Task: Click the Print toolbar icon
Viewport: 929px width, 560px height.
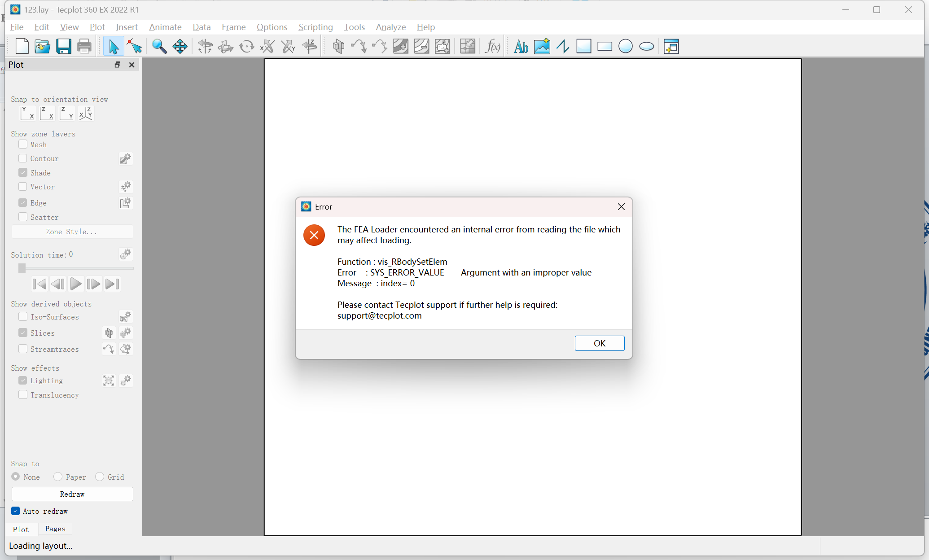Action: coord(84,46)
